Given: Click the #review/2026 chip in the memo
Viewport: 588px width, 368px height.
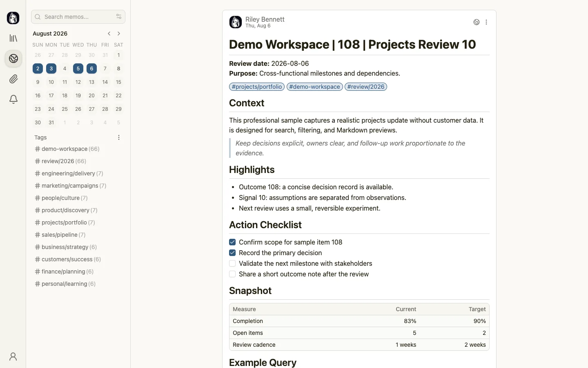Looking at the screenshot, I should tap(366, 87).
